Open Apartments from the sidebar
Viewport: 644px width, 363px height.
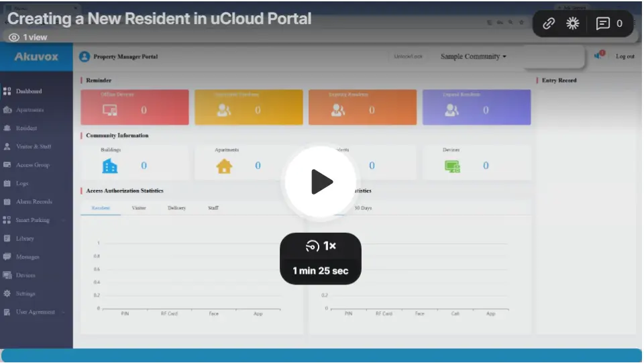30,109
